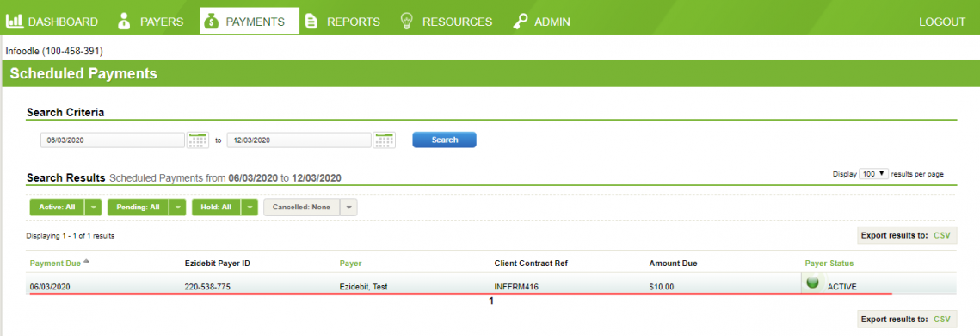Click the blue Search button
Screen dimensions: 980x336
tap(444, 140)
